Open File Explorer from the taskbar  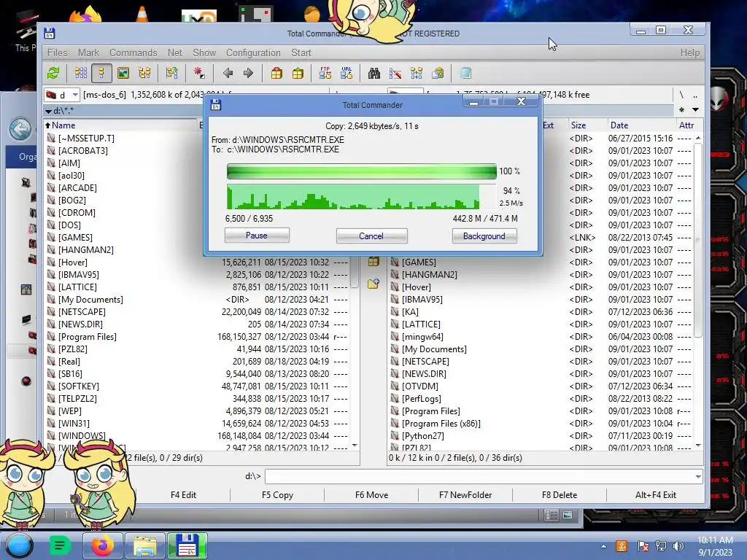pyautogui.click(x=145, y=545)
